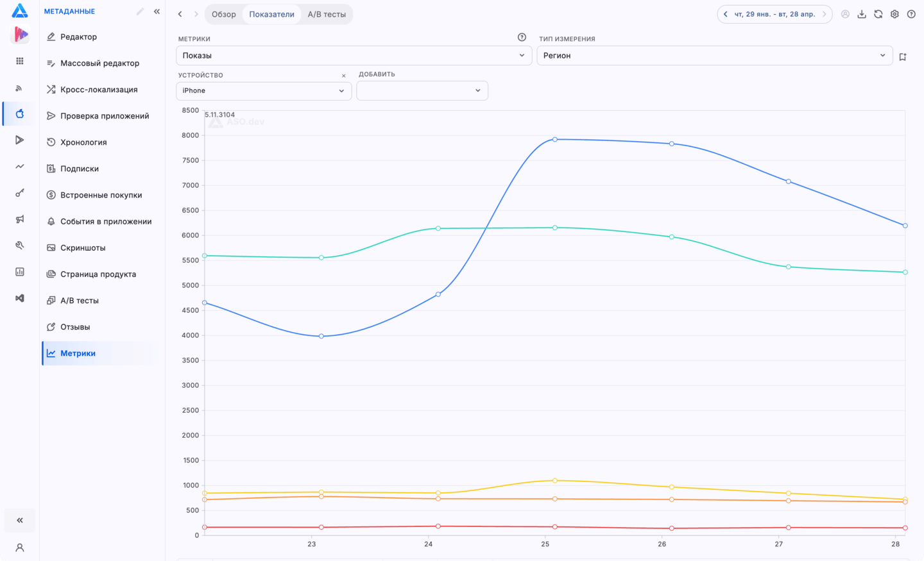The width and height of the screenshot is (924, 561).
Task: Expand the left rail with bottom chevrons
Action: [20, 520]
